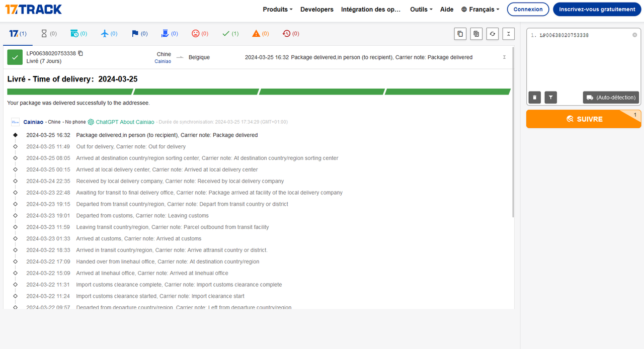
Task: Open the Produits dropdown menu
Action: coord(278,9)
